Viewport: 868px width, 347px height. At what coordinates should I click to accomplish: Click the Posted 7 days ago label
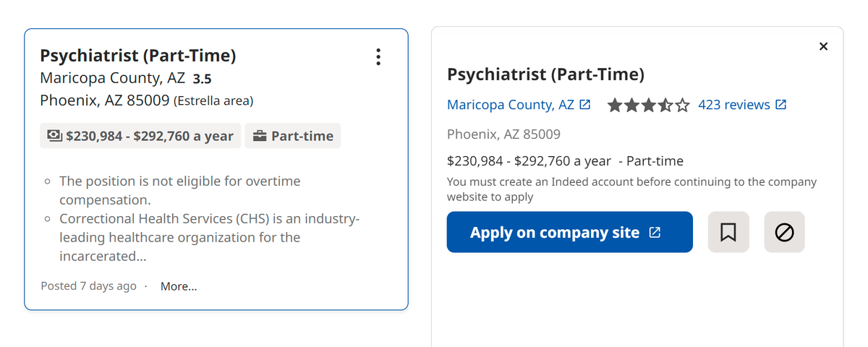(x=88, y=286)
